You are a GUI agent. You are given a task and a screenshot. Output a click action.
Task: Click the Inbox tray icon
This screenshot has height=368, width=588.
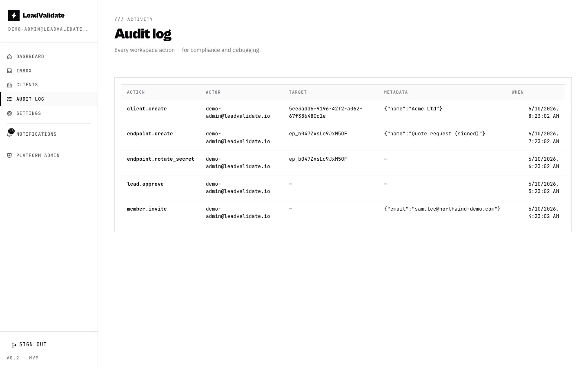[9, 71]
